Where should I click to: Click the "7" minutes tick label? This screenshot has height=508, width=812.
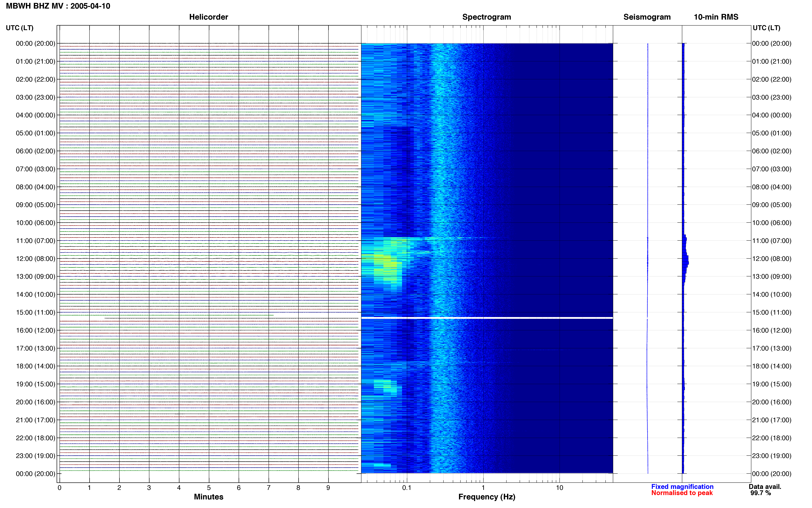click(269, 487)
